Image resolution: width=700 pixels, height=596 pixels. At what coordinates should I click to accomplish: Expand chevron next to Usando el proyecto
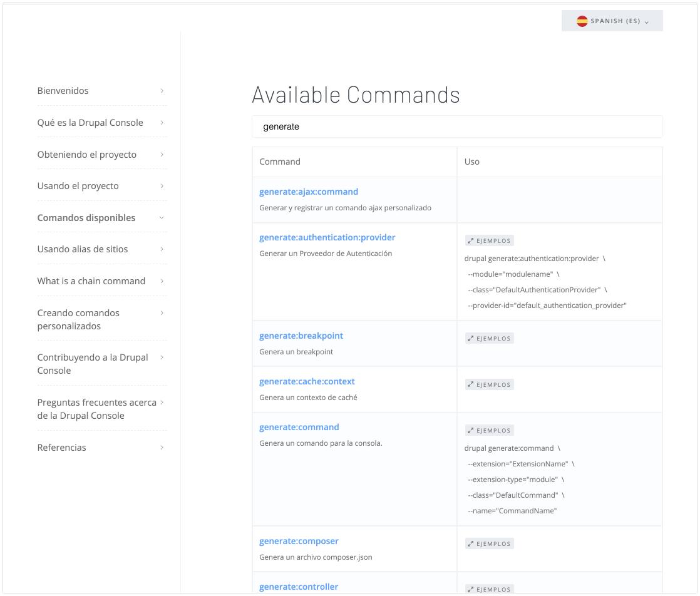click(x=162, y=186)
